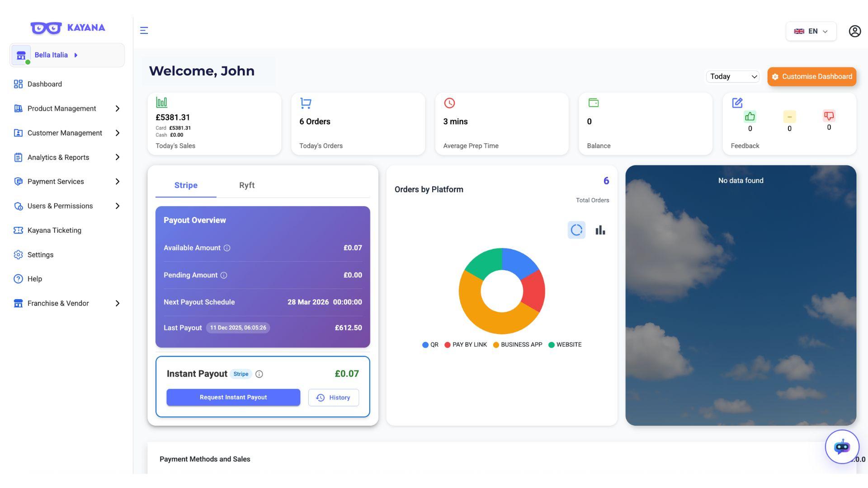Click the thumbs-down feedback icon

coord(829,116)
